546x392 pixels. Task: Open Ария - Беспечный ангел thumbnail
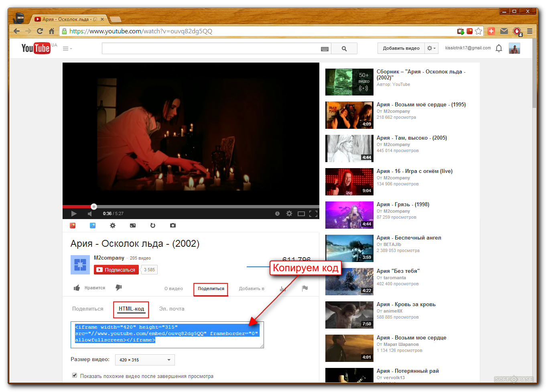(349, 248)
